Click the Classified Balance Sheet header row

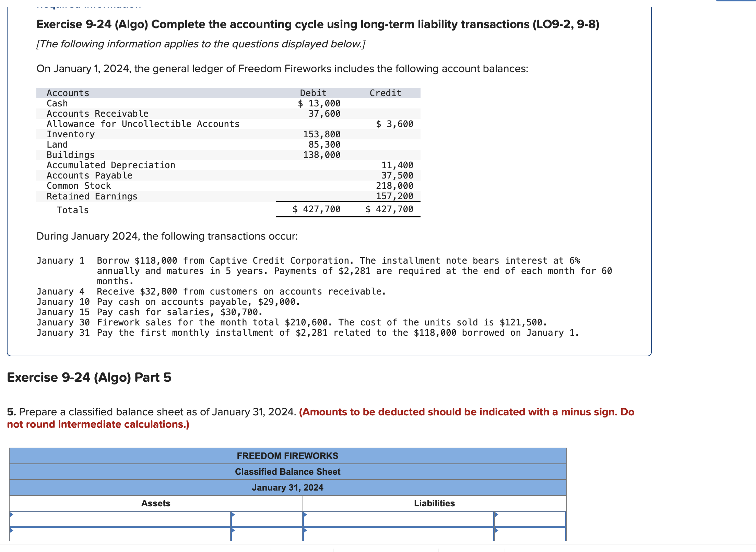(x=287, y=471)
